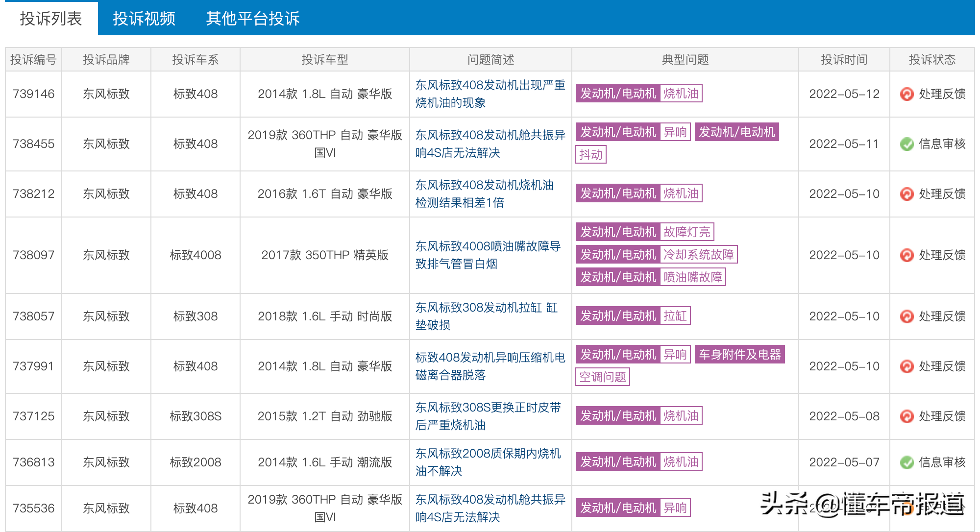Viewport: 980px width, 532px height.
Task: Click the 投诉状态 column header
Action: point(932,60)
